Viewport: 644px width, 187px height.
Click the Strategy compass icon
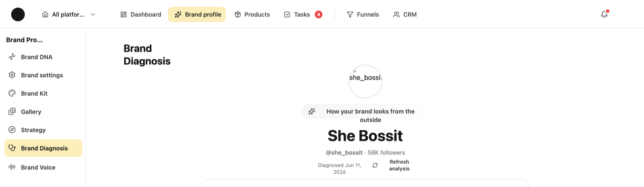pos(12,129)
